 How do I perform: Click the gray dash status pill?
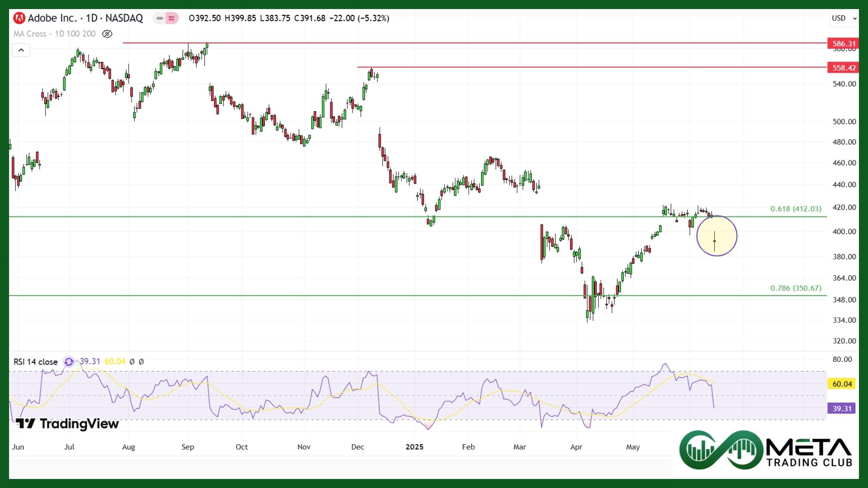click(160, 18)
